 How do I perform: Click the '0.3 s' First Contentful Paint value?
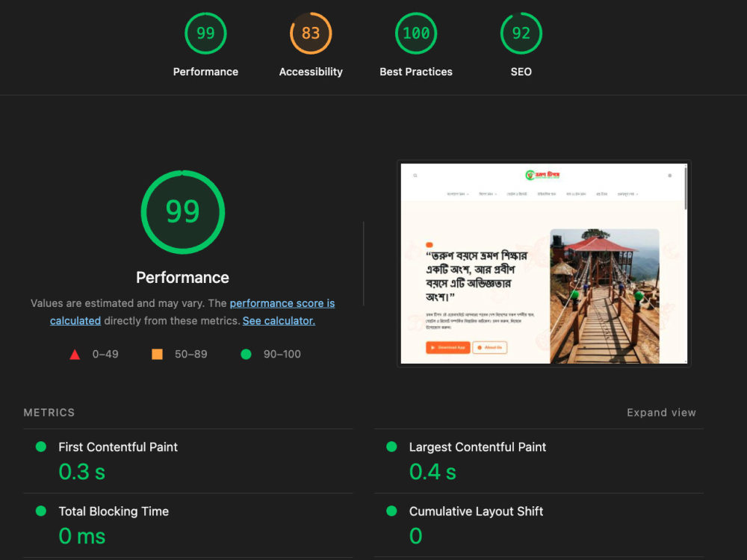click(81, 472)
